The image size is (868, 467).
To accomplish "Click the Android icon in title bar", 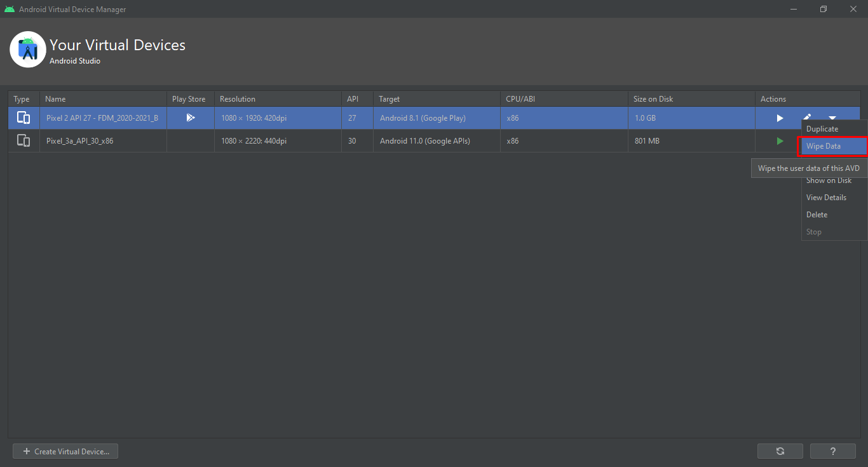I will [10, 9].
